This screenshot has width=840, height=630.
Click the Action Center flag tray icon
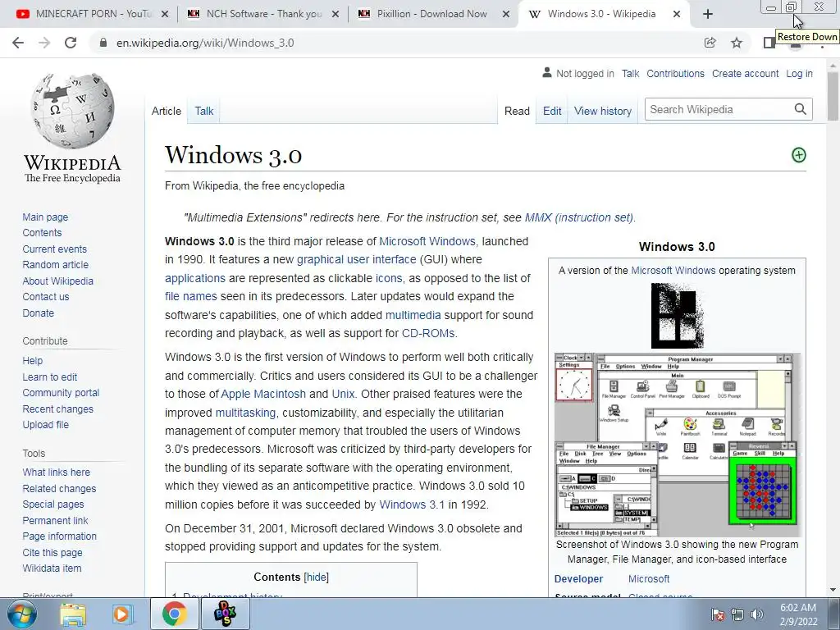718,614
